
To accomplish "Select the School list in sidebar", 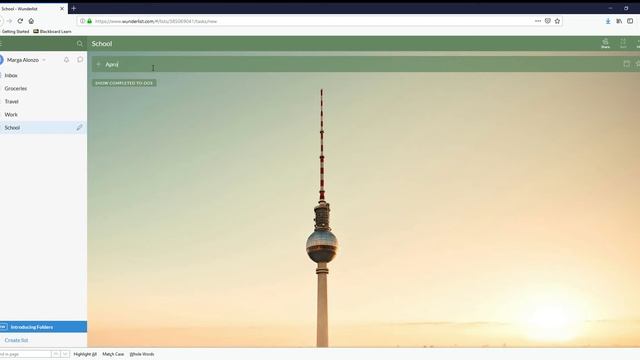I will pos(43,128).
